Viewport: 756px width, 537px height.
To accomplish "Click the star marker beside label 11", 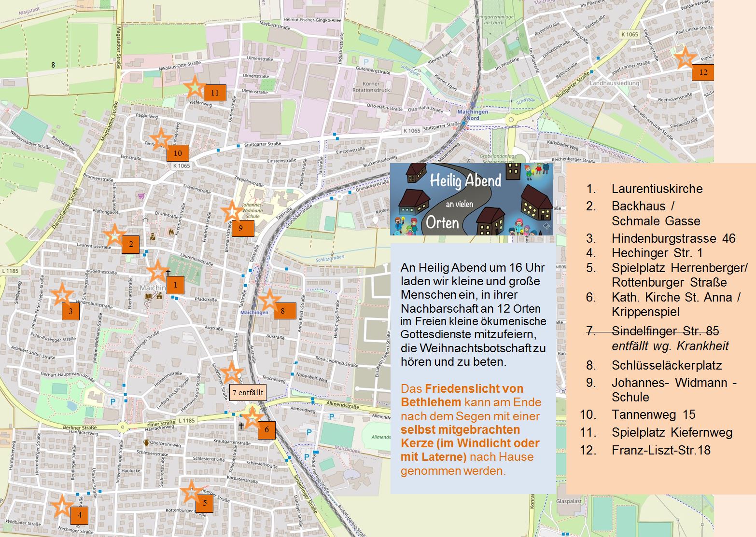I will [195, 87].
